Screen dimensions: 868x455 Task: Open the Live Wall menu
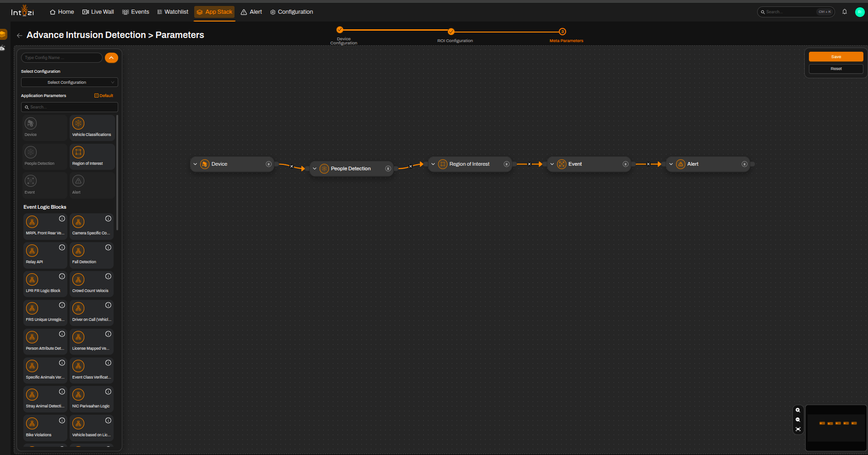pyautogui.click(x=98, y=12)
